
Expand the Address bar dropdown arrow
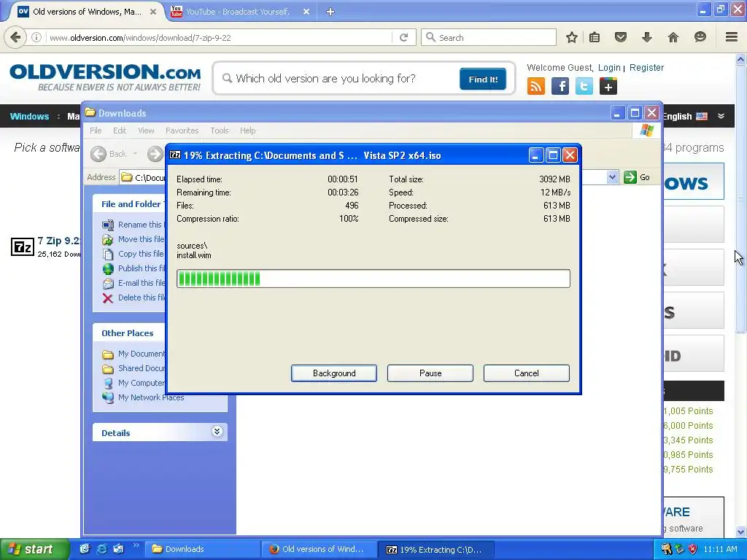(x=612, y=177)
